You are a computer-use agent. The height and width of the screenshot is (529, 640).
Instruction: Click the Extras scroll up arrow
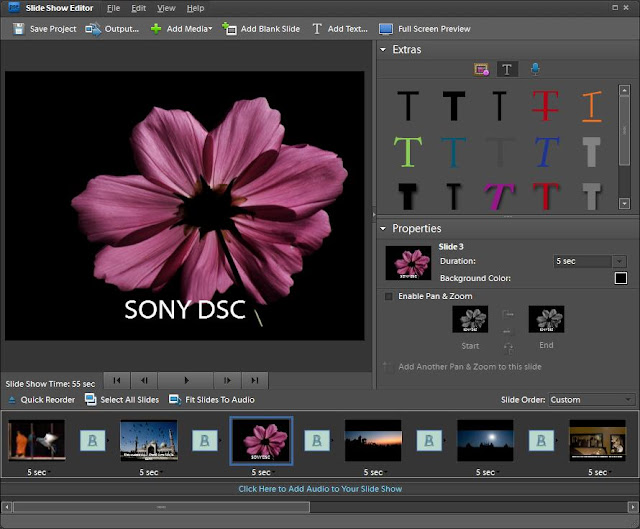(624, 90)
